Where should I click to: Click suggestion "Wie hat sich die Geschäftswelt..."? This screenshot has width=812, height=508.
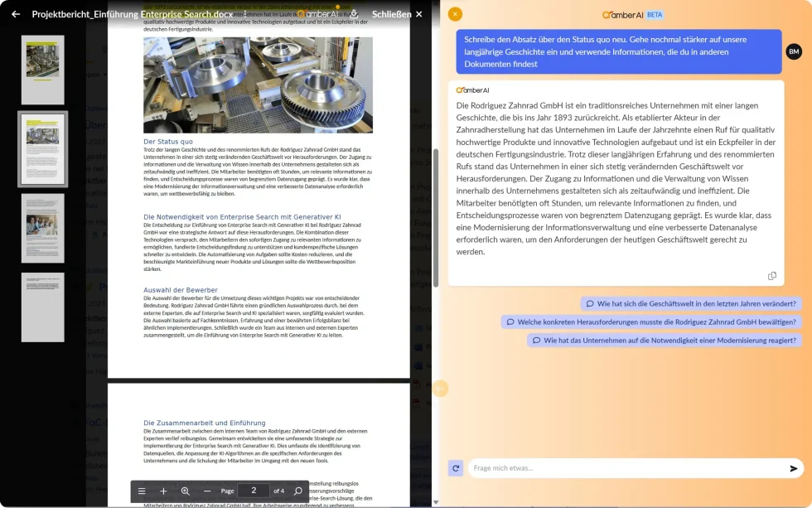click(691, 304)
